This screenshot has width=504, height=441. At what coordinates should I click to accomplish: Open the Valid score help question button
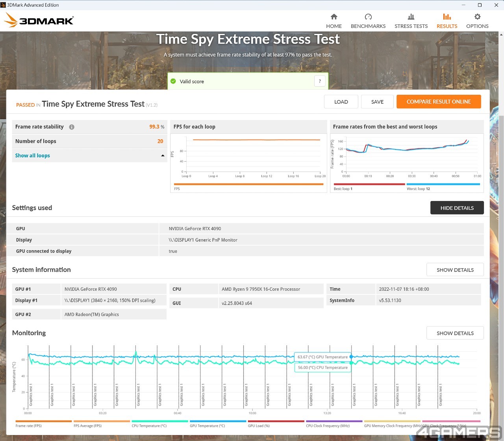click(x=320, y=81)
